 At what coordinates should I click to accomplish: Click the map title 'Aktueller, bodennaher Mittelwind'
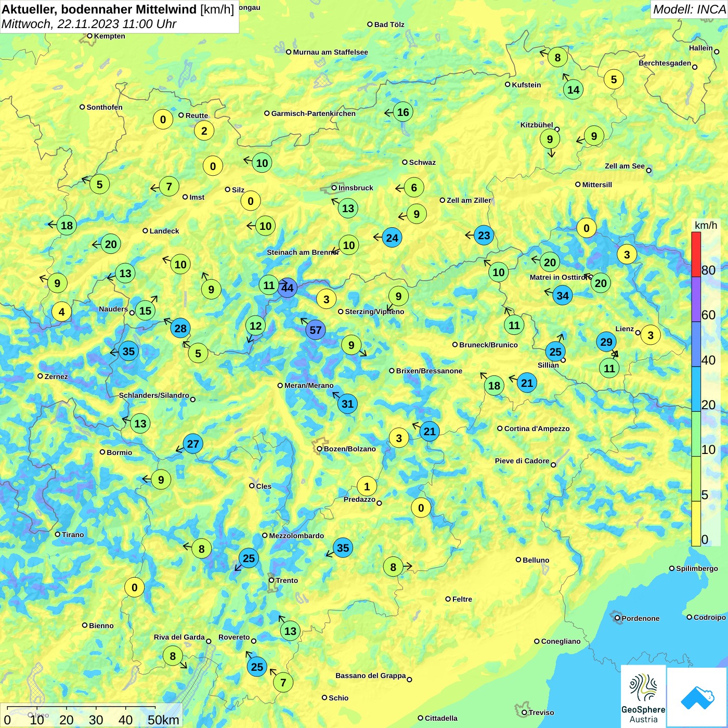click(99, 9)
